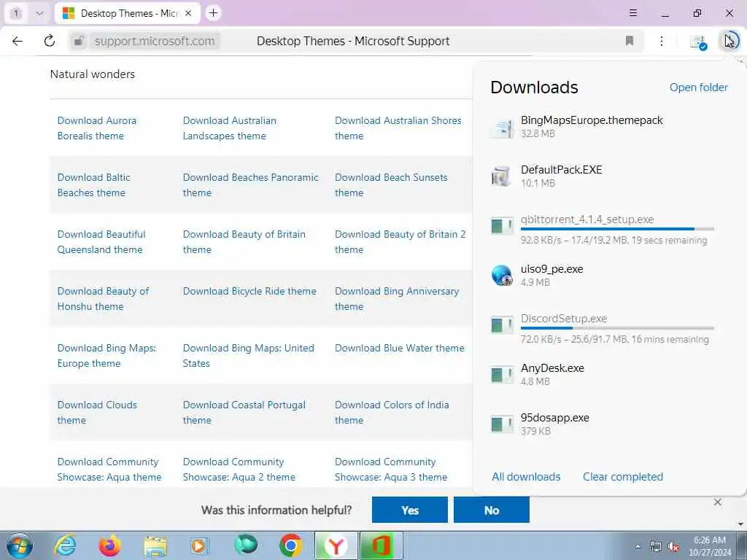Download Baltic Beaches theme
This screenshot has height=560, width=747.
point(94,184)
